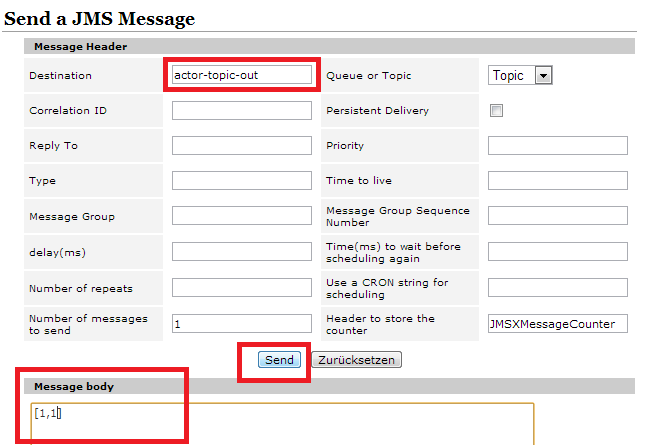Screen dimensions: 646x445
Task: Click the Destination input field
Action: tap(241, 75)
